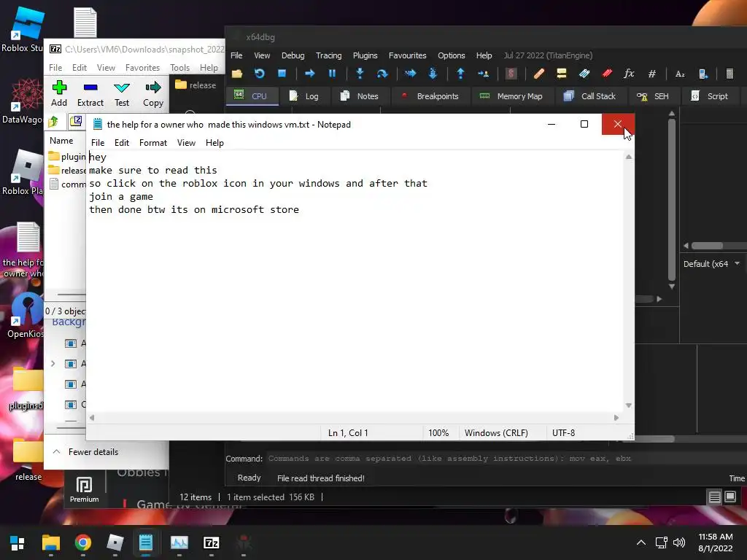Step into with the x64dbg toolbar icon
Screen dimensions: 747x560
[x=360, y=74]
